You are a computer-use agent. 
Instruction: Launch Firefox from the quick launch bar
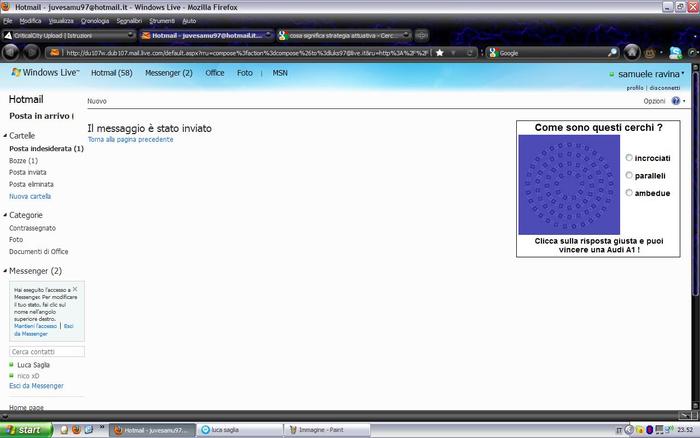[76, 430]
